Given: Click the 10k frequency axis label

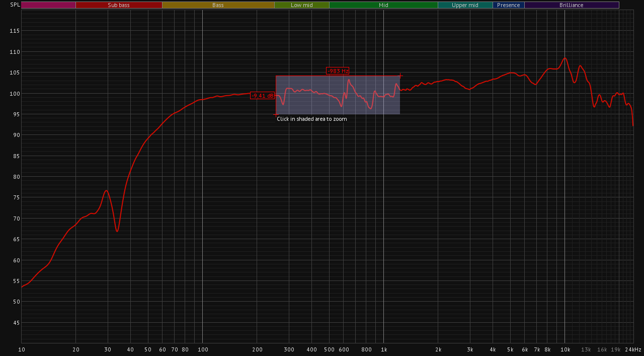Looking at the screenshot, I should coord(565,349).
